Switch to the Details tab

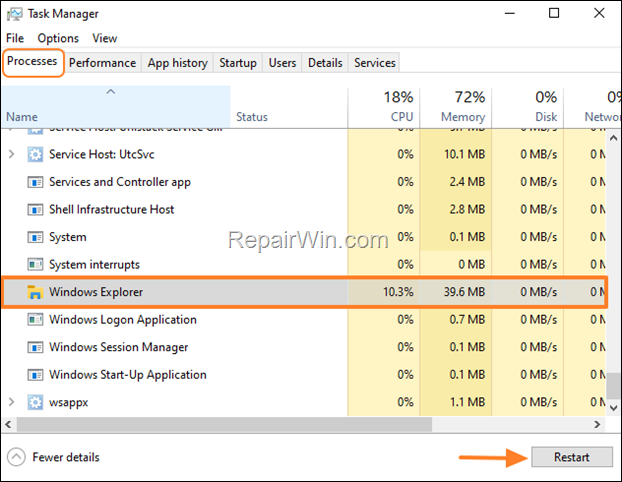[x=325, y=63]
